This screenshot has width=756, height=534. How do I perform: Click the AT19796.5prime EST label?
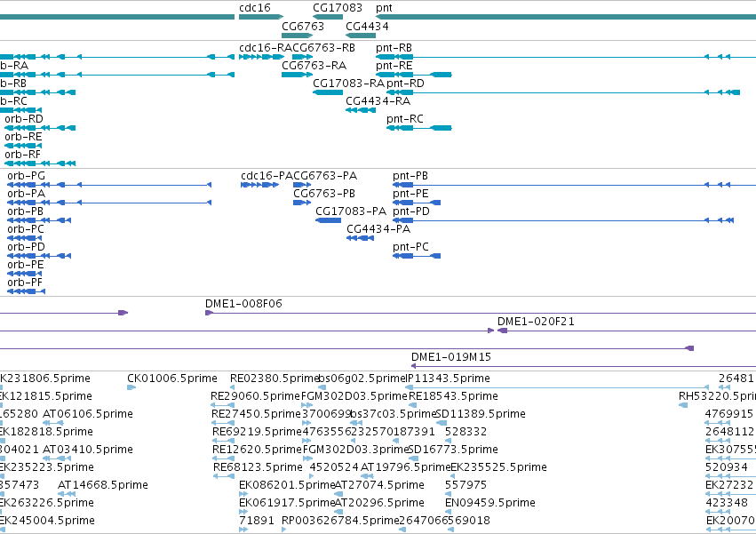405,467
